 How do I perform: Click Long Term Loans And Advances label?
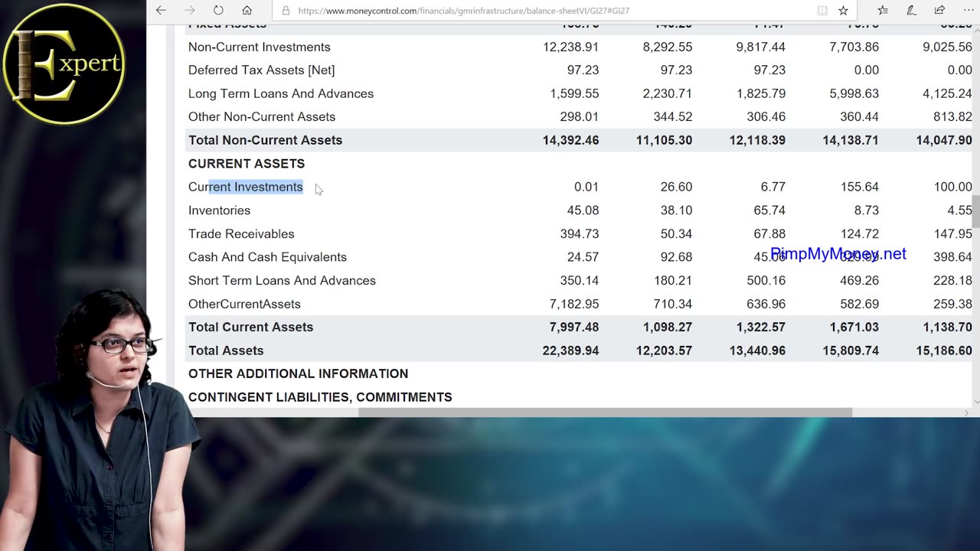click(281, 93)
